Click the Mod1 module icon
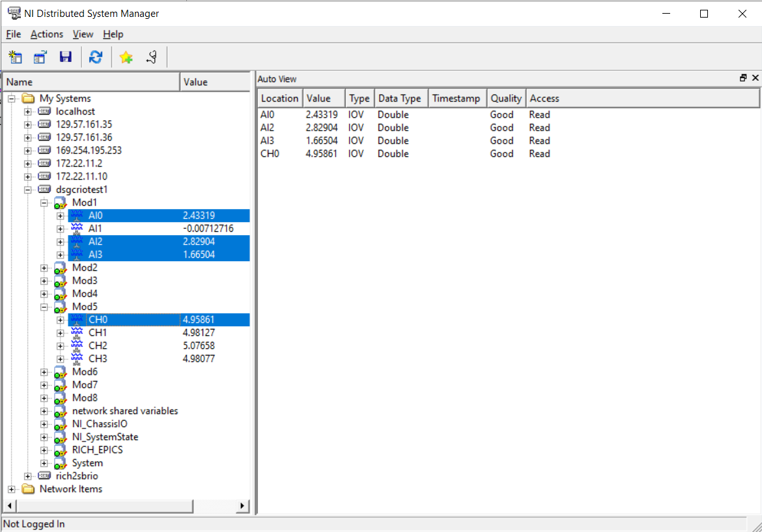The image size is (762, 532). pos(61,203)
